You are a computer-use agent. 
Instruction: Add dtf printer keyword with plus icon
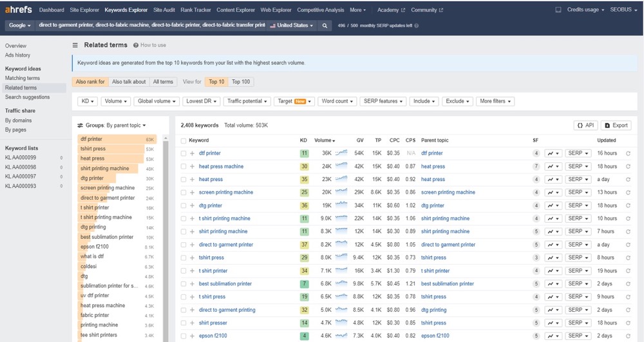192,153
